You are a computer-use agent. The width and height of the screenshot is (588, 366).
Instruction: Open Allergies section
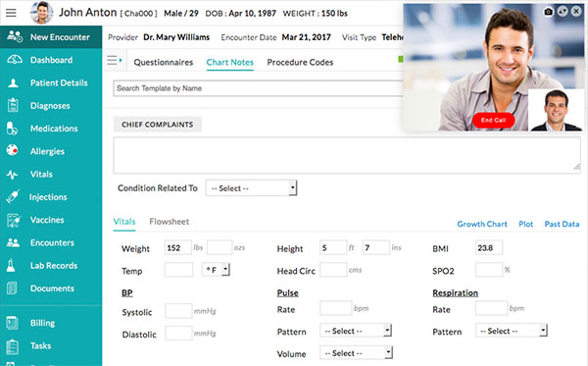(47, 151)
